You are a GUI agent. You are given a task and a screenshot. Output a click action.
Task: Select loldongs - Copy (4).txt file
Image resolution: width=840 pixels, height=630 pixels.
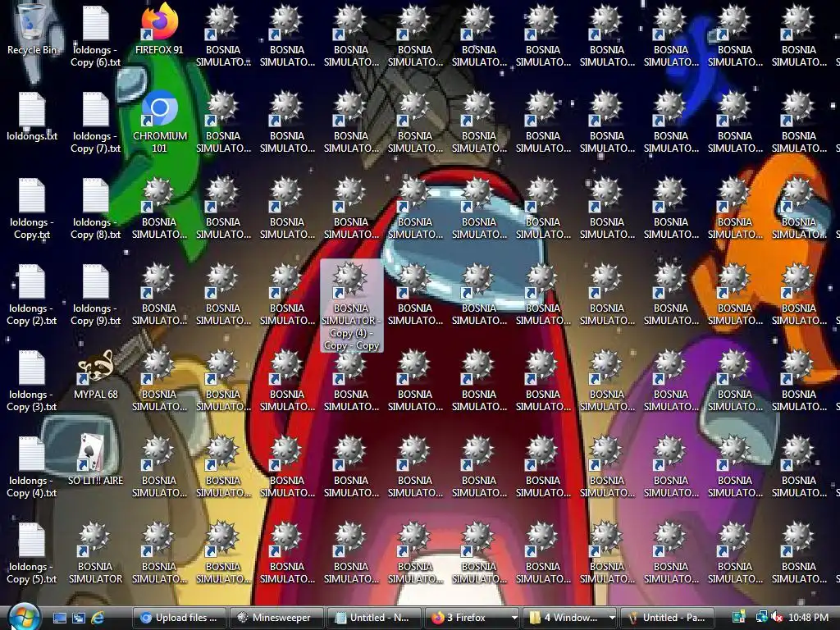32,467
